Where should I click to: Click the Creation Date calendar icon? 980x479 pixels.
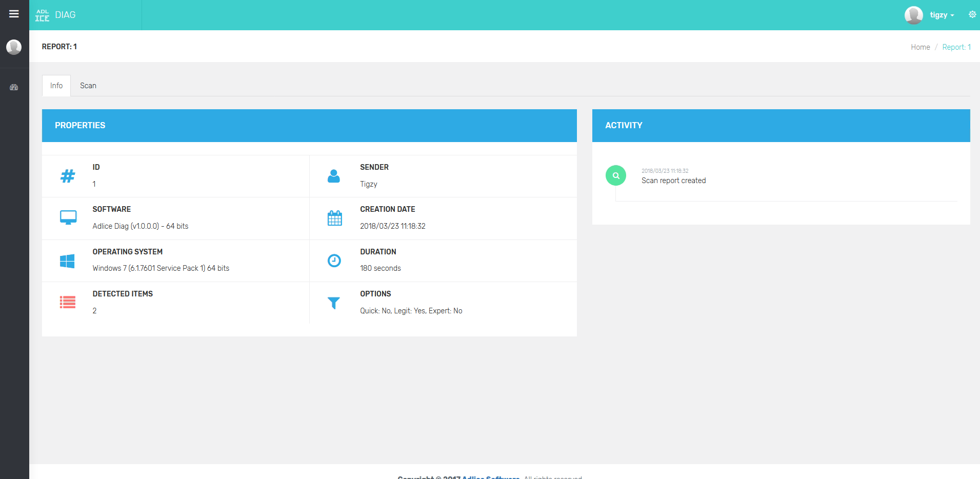click(x=335, y=218)
